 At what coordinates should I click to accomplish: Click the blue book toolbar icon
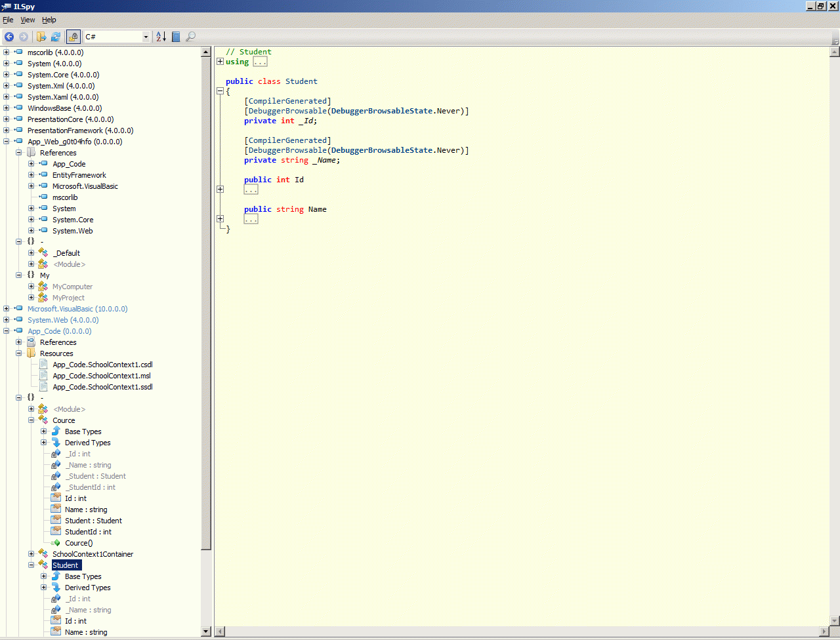[176, 37]
